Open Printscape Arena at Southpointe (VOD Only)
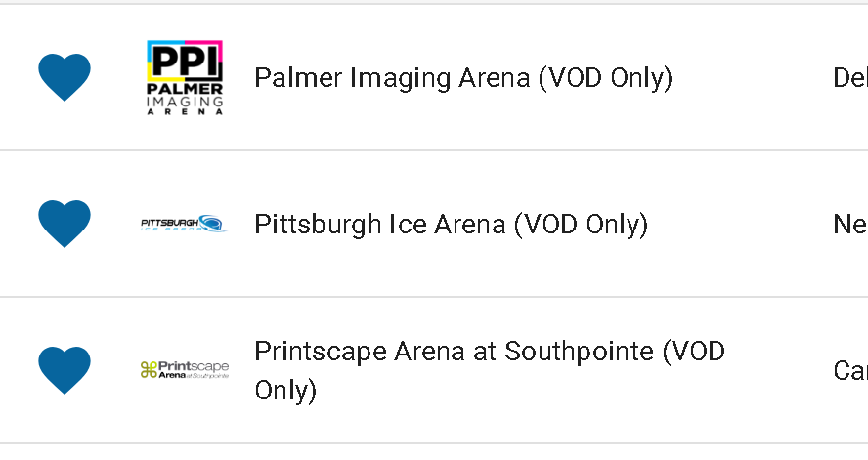This screenshot has height=460, width=868. 490,370
